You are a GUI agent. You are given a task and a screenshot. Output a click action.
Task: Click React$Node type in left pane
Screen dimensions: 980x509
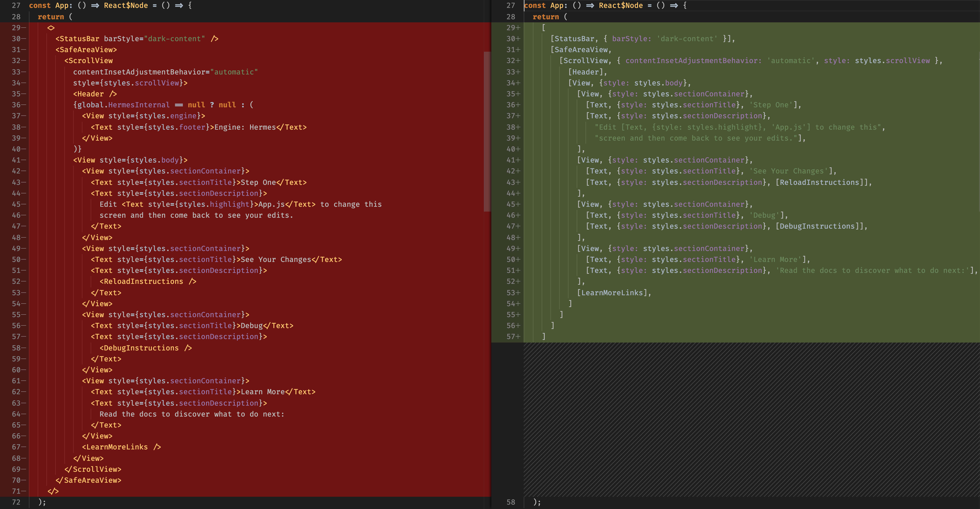[125, 5]
